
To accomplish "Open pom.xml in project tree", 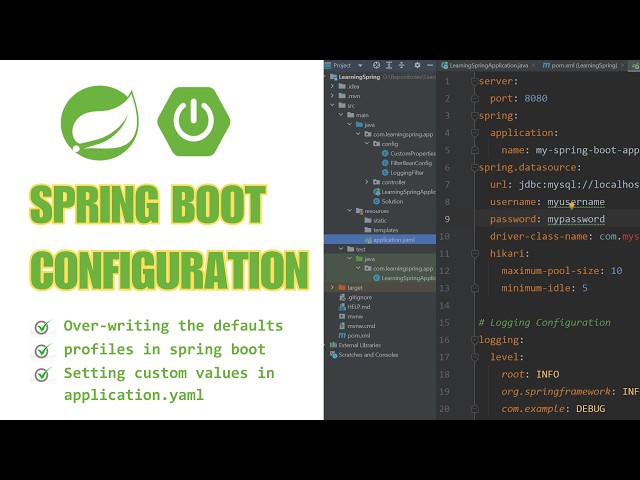I will [355, 336].
